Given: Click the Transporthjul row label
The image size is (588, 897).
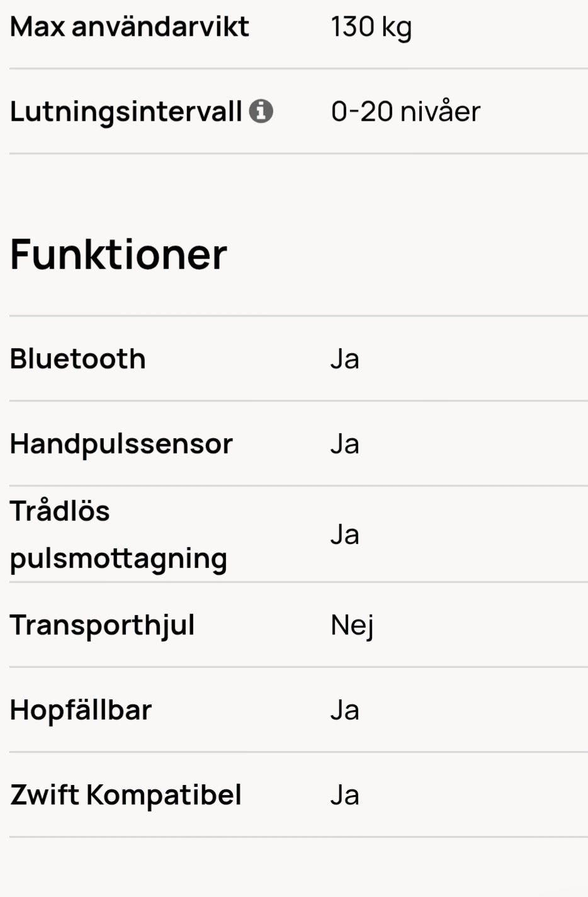Looking at the screenshot, I should coord(103,626).
